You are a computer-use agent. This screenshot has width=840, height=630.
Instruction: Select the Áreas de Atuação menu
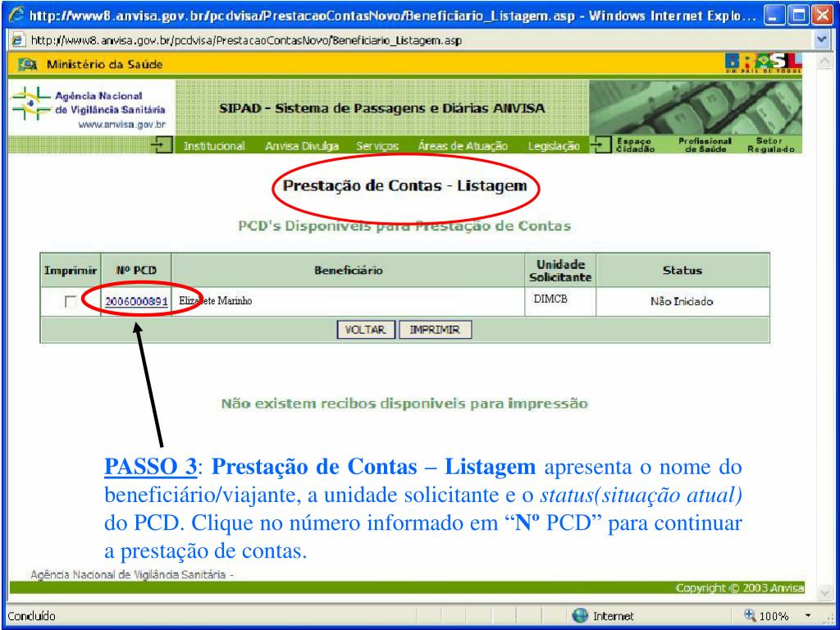pos(463,146)
